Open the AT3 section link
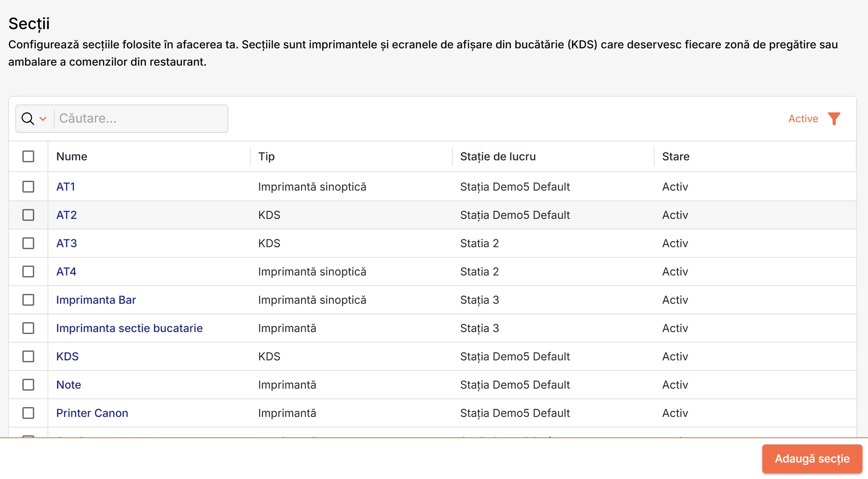This screenshot has width=868, height=479. click(x=66, y=243)
